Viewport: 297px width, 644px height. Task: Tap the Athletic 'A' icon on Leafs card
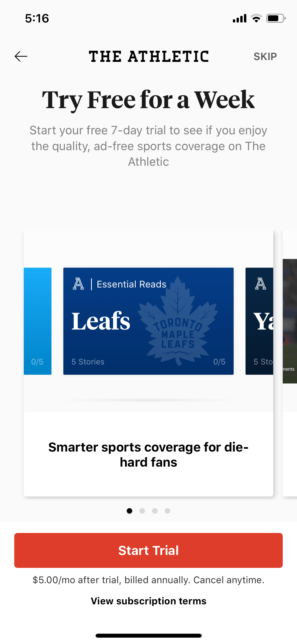78,284
